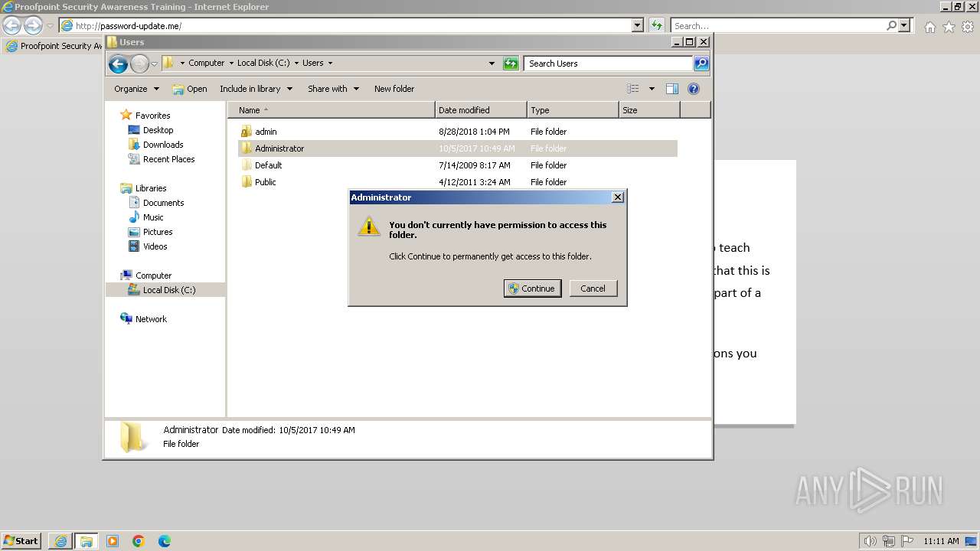The height and width of the screenshot is (551, 980).
Task: Click the New folder button
Action: point(394,89)
